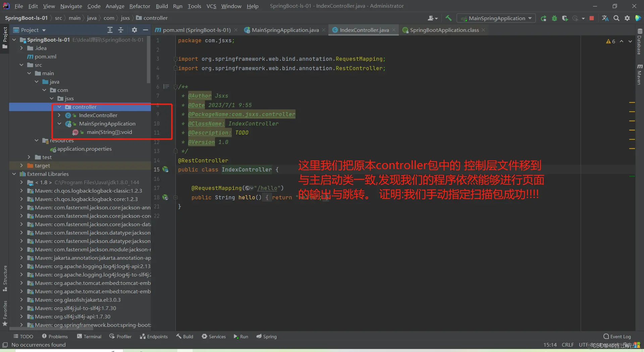
Task: Open the translate icon in toolbar
Action: coord(605,18)
